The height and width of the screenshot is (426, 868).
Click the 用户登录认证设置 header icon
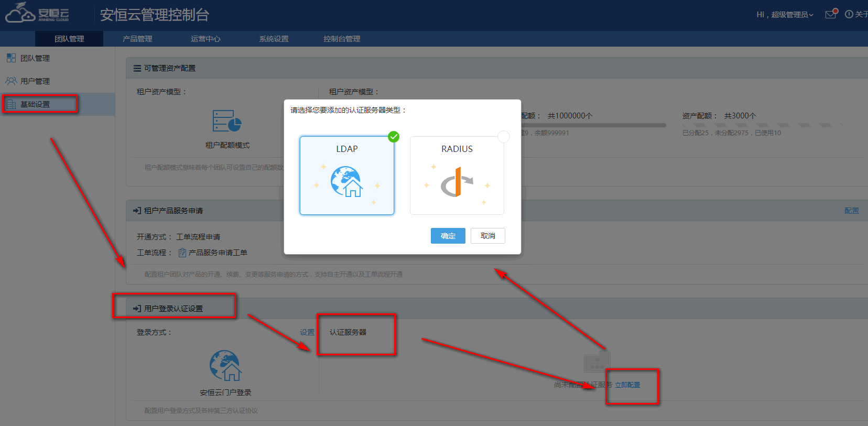tap(137, 309)
